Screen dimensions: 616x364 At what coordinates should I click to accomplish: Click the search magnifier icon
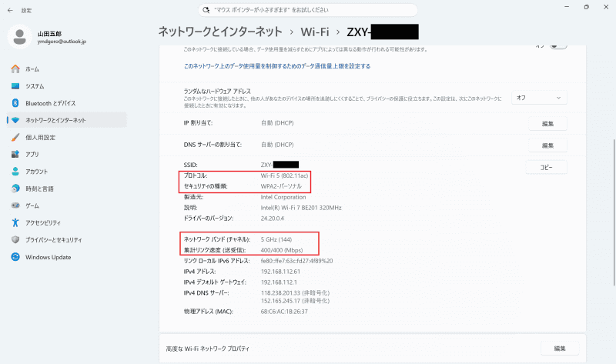pyautogui.click(x=206, y=10)
